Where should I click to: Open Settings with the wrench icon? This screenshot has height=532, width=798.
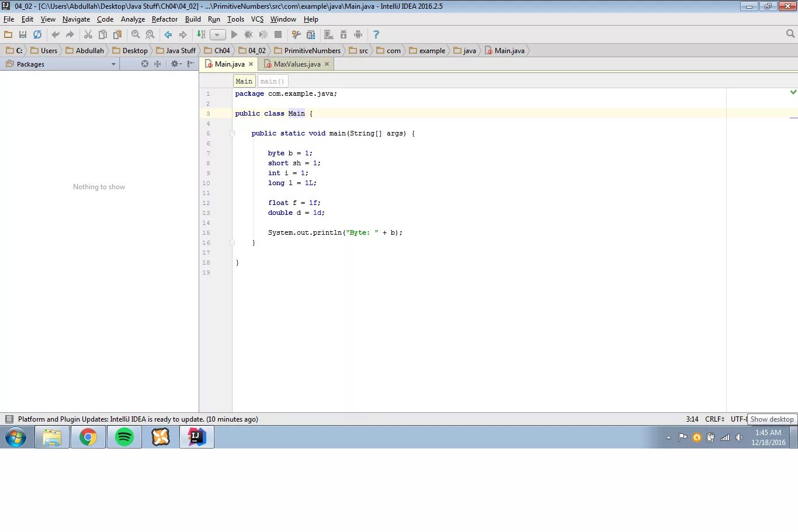tap(296, 34)
